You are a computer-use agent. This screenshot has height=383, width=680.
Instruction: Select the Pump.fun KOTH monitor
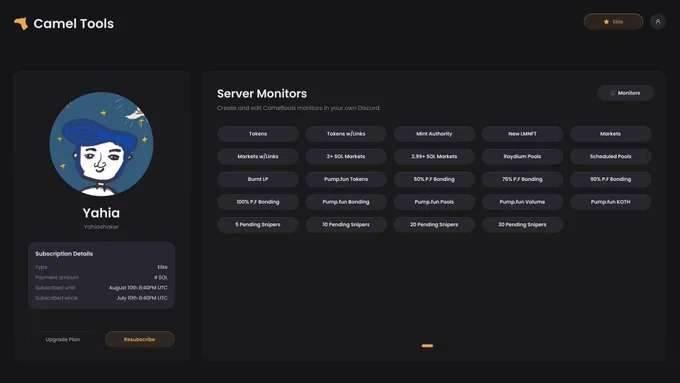[x=610, y=202]
